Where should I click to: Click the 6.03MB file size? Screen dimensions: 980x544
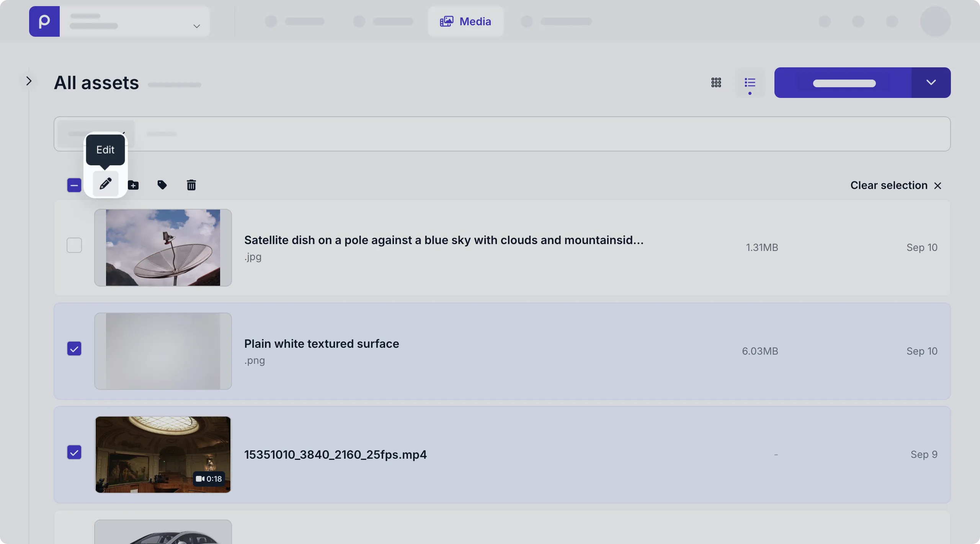tap(760, 351)
